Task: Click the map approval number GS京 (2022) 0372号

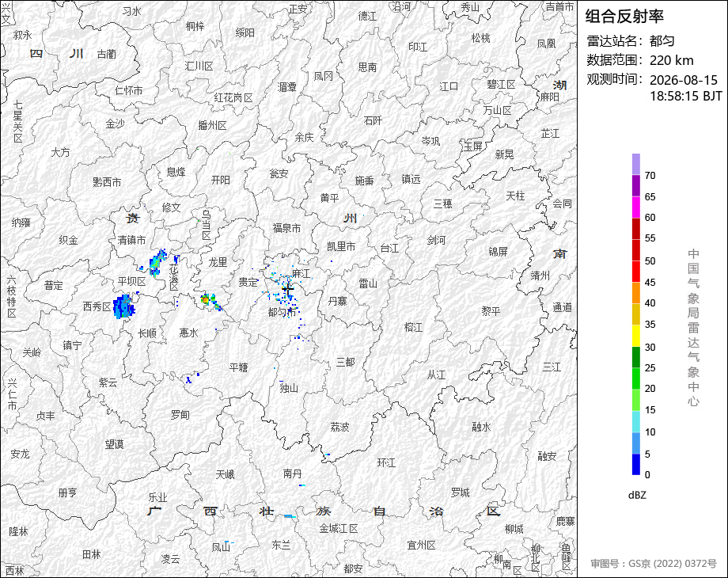Action: [654, 564]
